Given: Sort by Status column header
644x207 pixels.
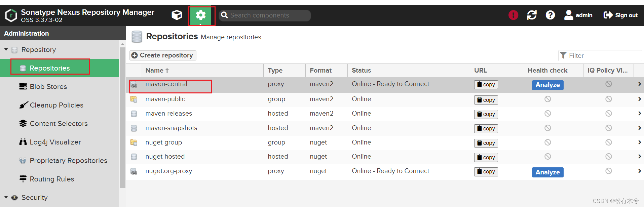Looking at the screenshot, I should tap(409, 71).
